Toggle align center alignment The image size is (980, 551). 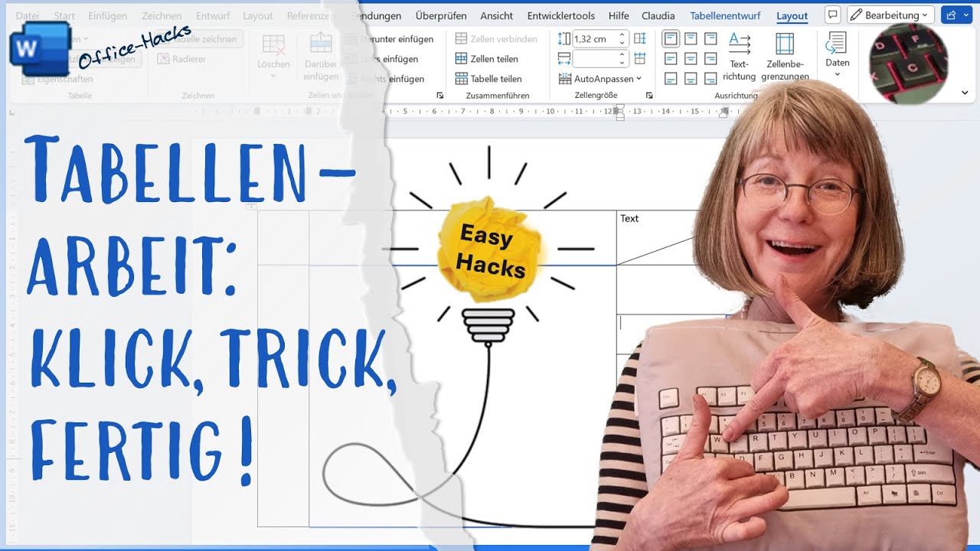coord(691,59)
